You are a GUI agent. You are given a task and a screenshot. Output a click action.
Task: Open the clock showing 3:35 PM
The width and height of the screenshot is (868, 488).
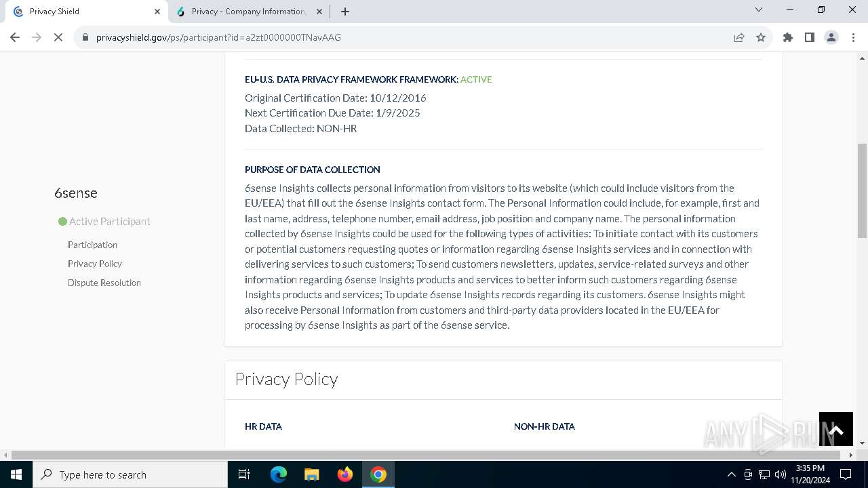pos(810,474)
